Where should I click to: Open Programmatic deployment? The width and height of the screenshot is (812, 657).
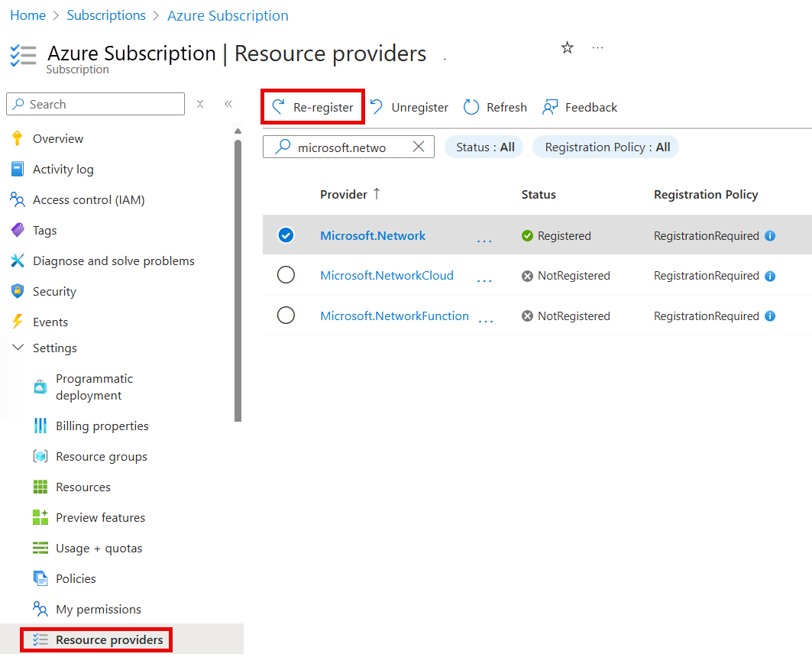(94, 387)
